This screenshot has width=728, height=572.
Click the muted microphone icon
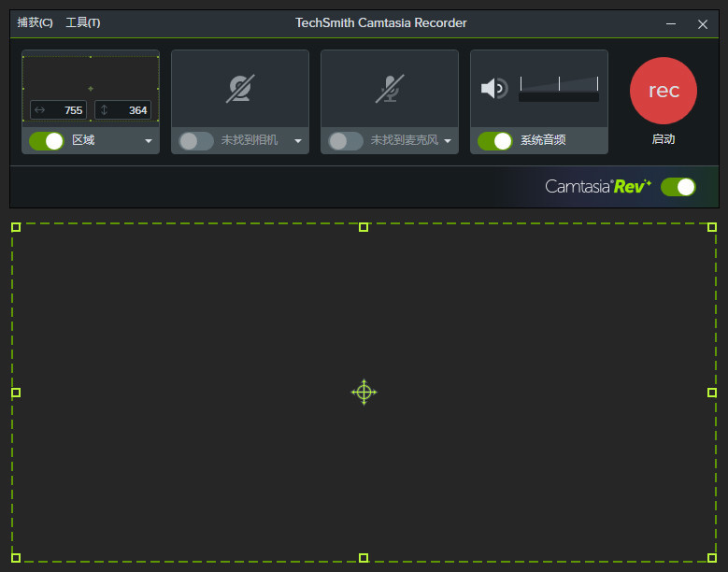point(390,89)
